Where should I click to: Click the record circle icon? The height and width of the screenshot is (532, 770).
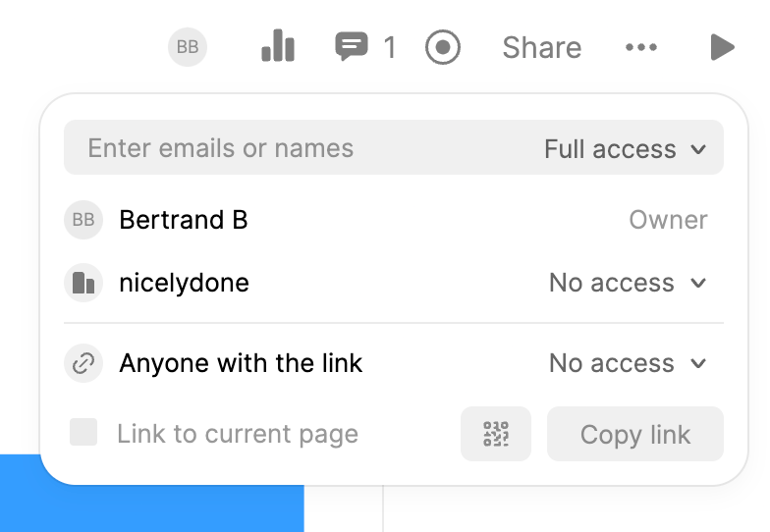443,47
